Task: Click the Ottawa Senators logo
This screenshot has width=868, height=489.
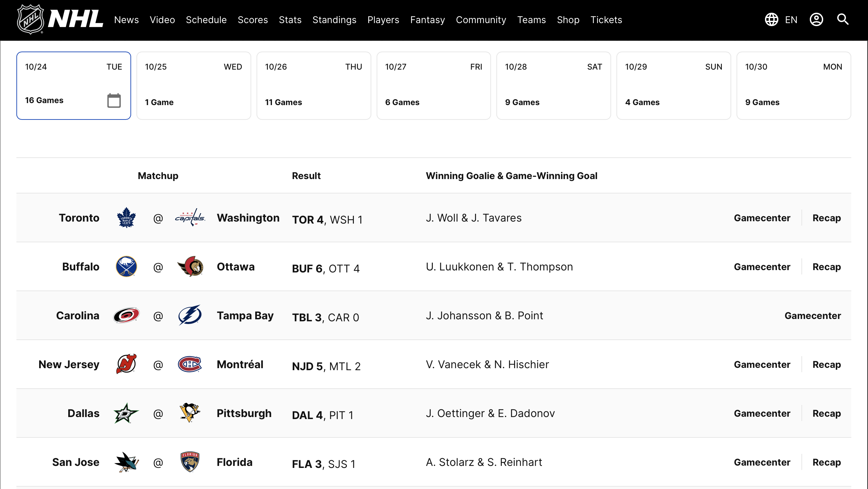Action: point(190,267)
